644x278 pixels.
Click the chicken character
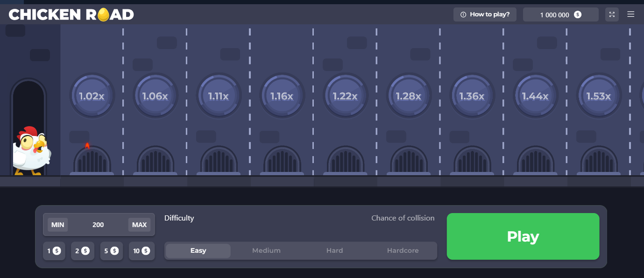[31, 150]
